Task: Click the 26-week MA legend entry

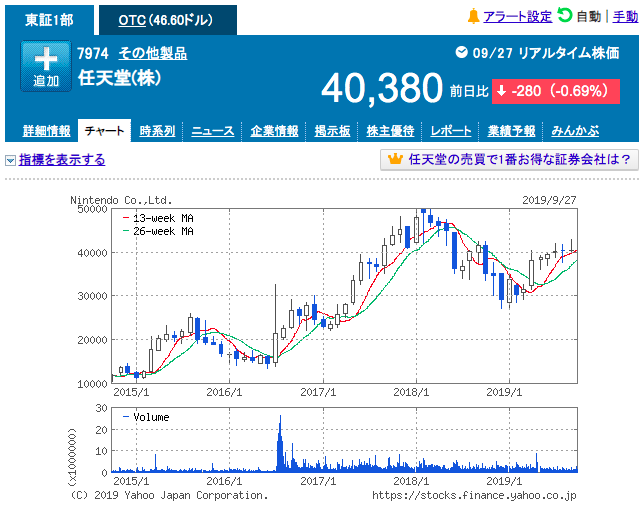Action: click(x=158, y=231)
